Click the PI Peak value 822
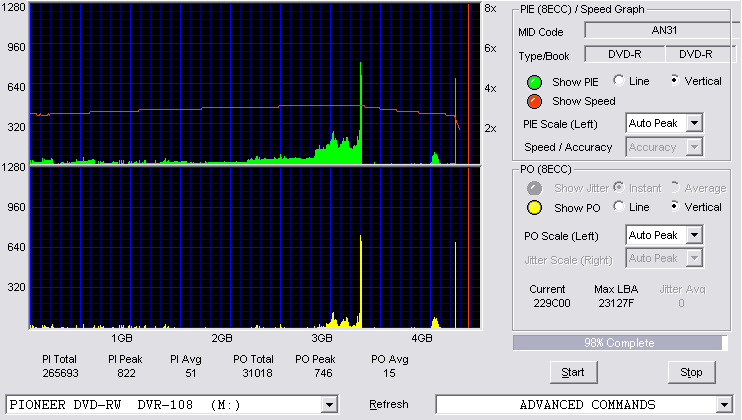742x420 pixels. point(126,373)
